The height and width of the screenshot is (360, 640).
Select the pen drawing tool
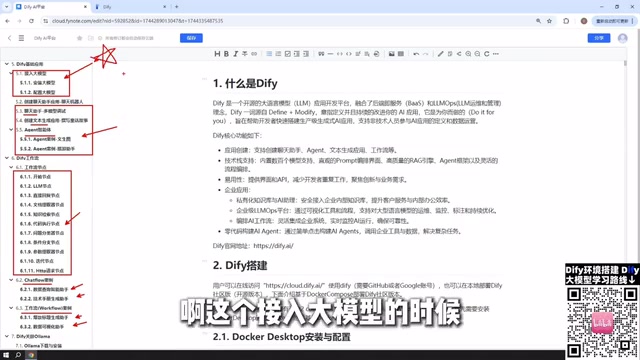440,54
